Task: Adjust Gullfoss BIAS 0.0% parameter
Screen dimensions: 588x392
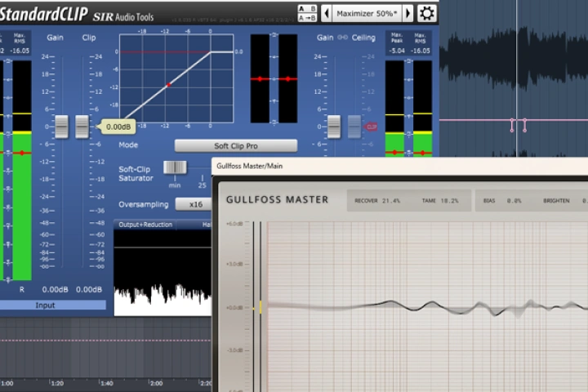Action: pos(502,201)
